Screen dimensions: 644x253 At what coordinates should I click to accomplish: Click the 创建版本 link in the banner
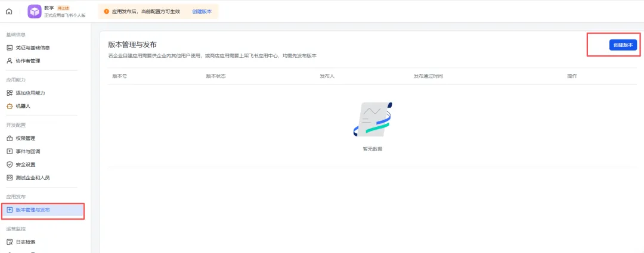[202, 11]
